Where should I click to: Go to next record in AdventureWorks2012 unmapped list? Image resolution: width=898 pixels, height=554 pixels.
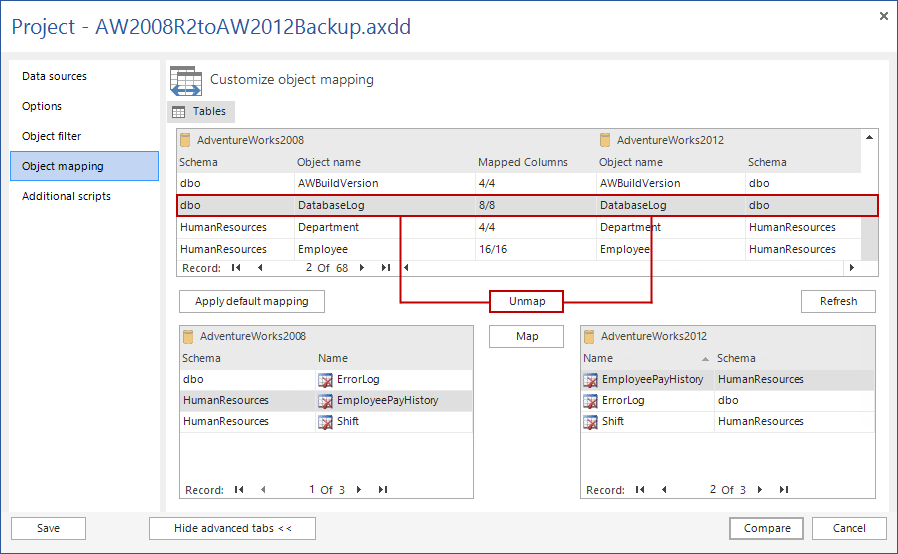point(760,489)
